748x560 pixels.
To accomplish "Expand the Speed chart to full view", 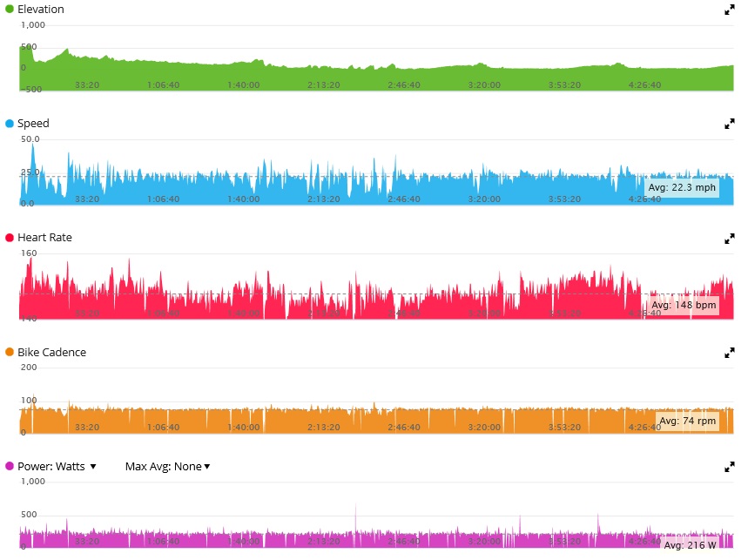I will (x=730, y=124).
